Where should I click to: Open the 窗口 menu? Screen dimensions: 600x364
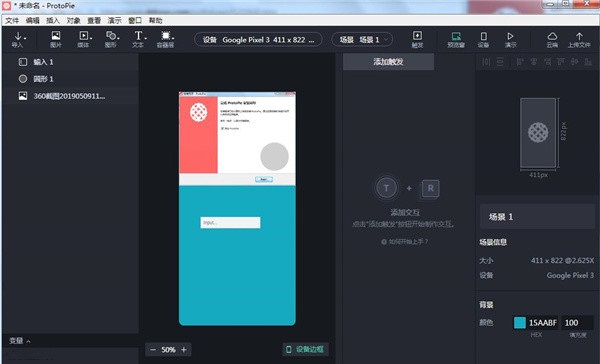pos(135,20)
